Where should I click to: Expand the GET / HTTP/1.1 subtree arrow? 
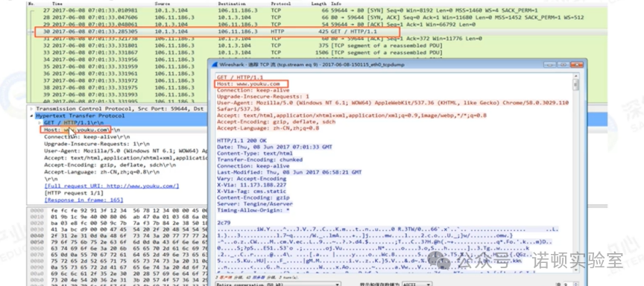tap(40, 123)
